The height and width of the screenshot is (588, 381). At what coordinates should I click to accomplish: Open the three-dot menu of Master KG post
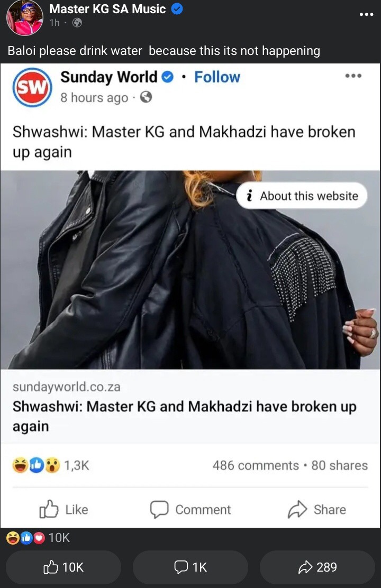coord(366,15)
